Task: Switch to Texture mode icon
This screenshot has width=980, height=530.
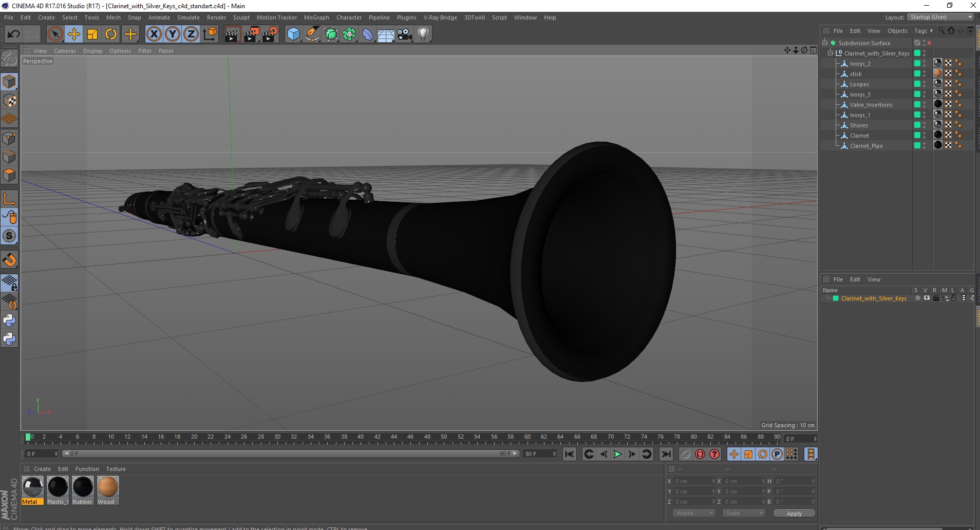Action: [9, 101]
